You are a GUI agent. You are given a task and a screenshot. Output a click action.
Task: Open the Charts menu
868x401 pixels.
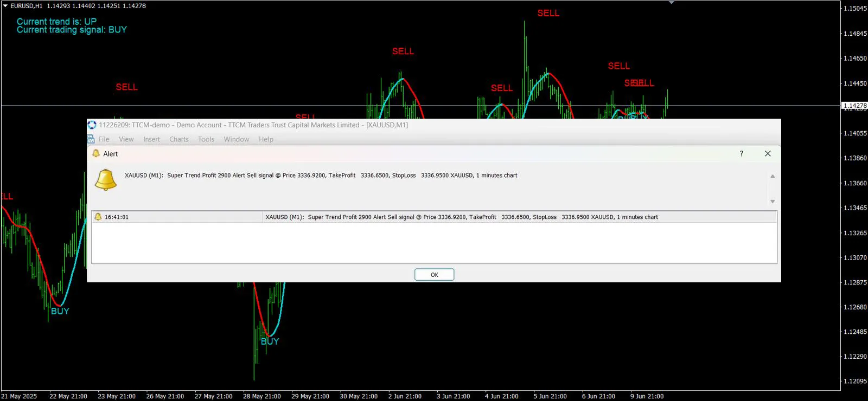coord(179,139)
